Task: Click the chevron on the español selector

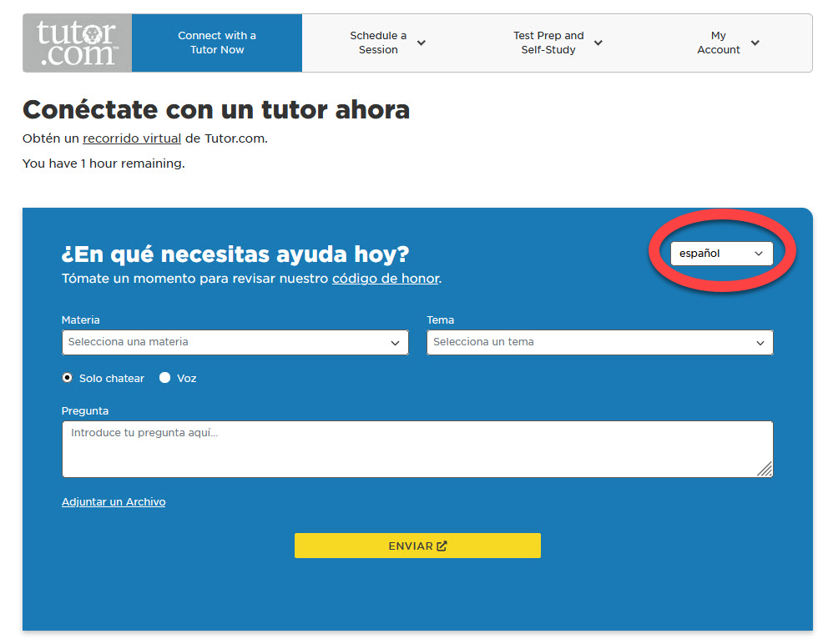Action: pos(759,254)
